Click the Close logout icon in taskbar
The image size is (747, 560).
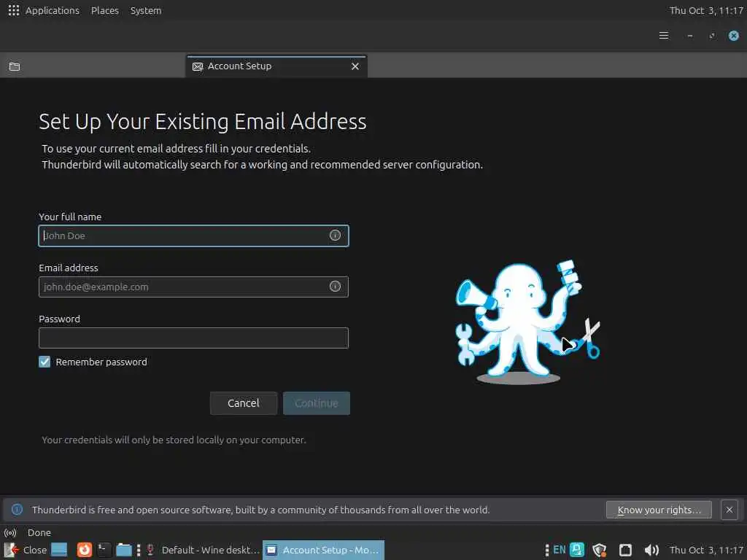pos(26,550)
